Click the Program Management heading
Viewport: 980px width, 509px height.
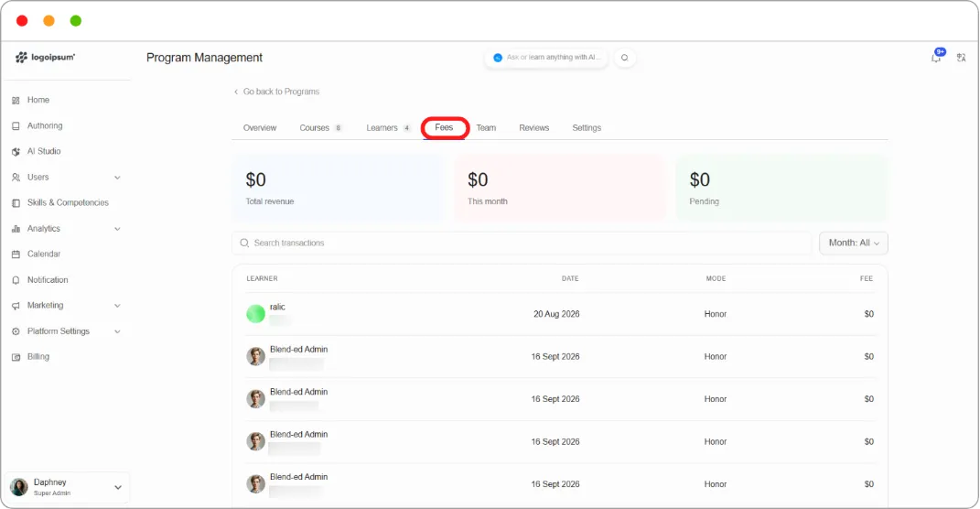(x=204, y=58)
